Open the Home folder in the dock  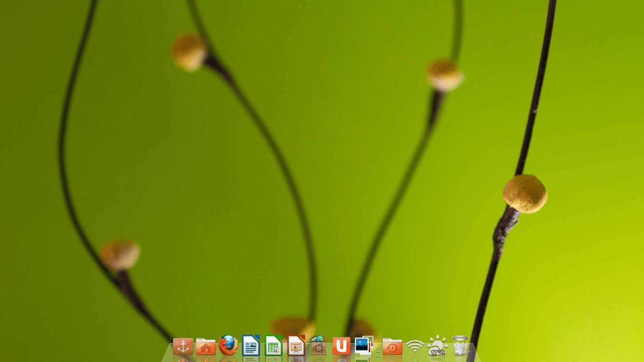click(x=206, y=346)
